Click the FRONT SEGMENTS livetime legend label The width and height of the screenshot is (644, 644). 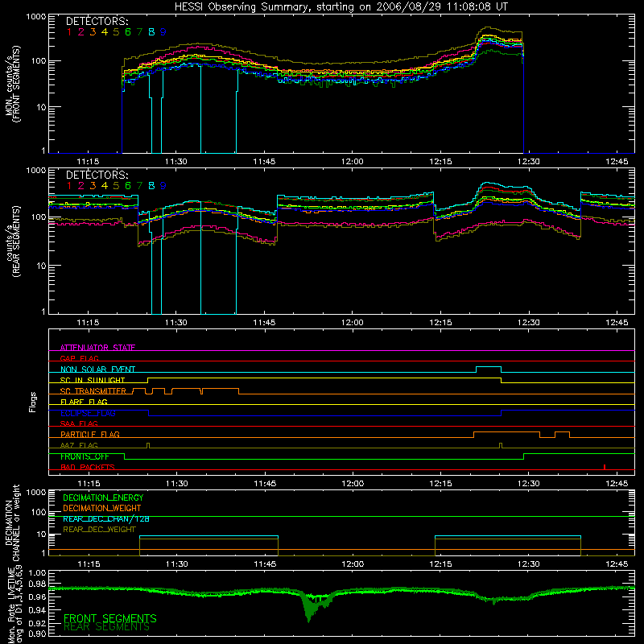pyautogui.click(x=110, y=618)
